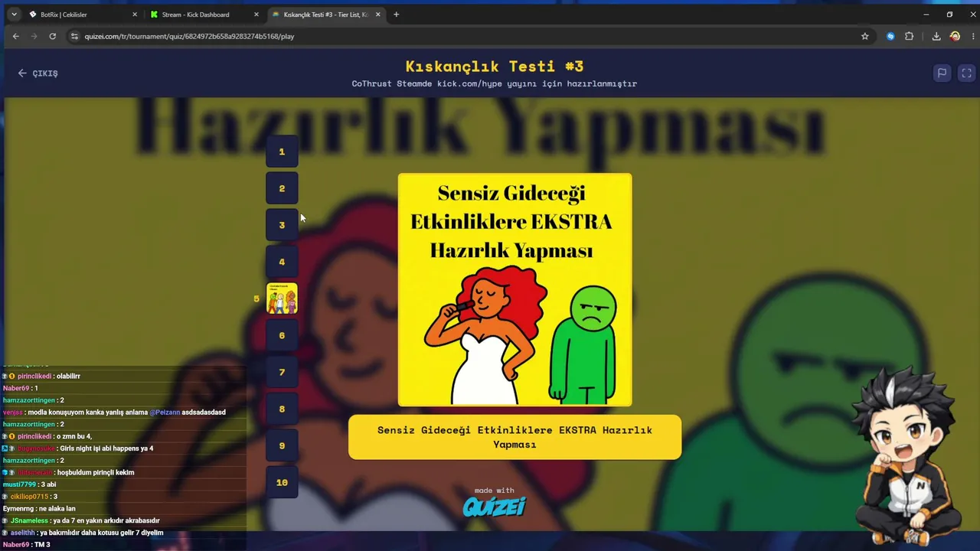Open a new browser tab
Screen dimensions: 980x551
click(x=396, y=15)
